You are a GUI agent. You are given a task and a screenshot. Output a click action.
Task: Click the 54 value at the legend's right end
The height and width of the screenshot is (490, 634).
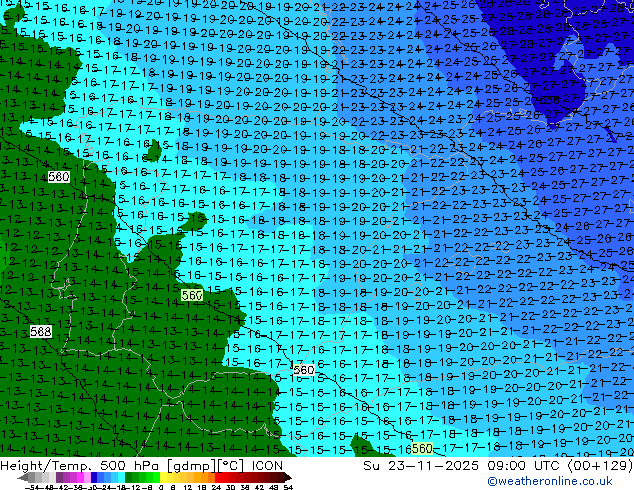coord(288,487)
